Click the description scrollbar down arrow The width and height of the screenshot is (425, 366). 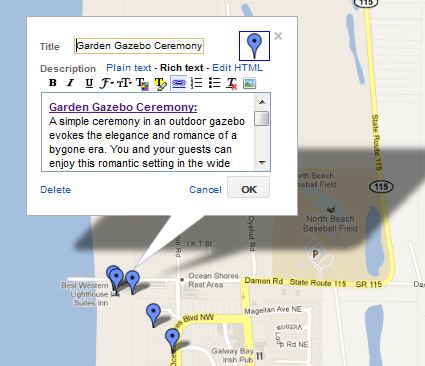click(262, 163)
